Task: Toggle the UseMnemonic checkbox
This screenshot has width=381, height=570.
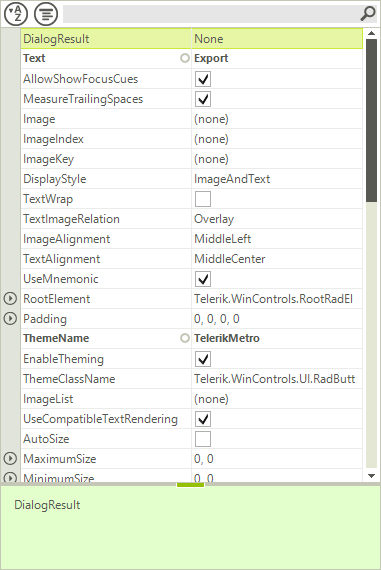Action: [203, 279]
